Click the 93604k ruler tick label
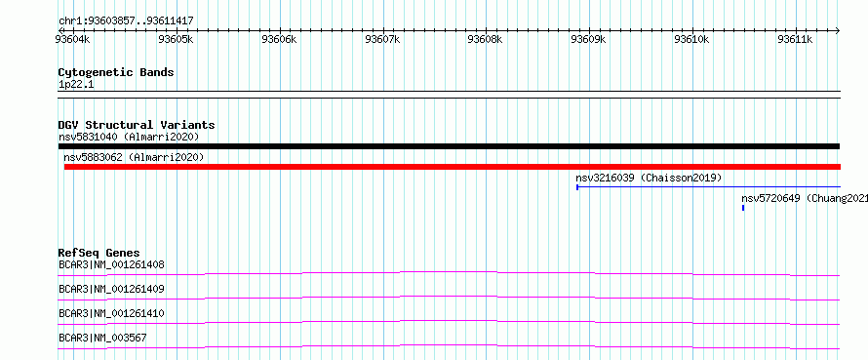 click(x=72, y=39)
